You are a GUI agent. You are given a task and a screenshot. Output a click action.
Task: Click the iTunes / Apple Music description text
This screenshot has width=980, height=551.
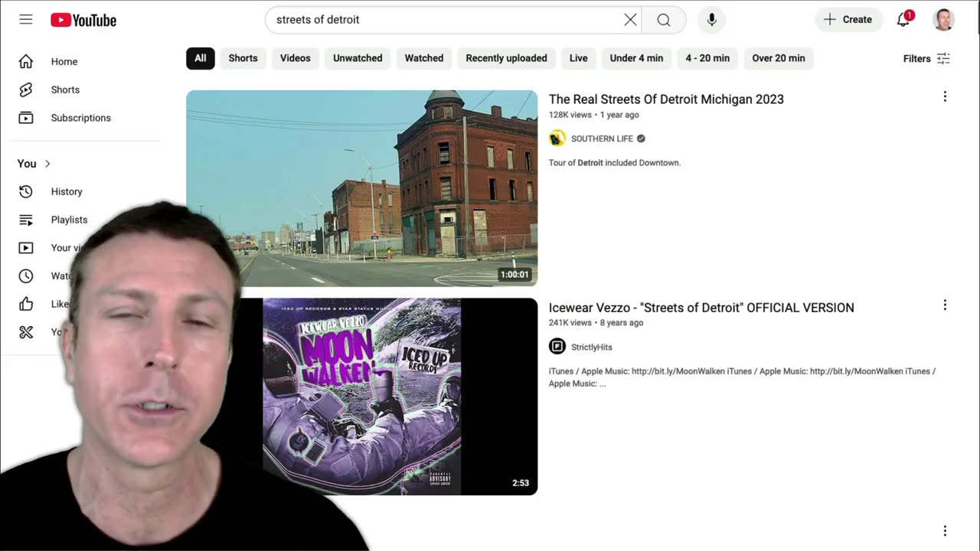coord(742,377)
